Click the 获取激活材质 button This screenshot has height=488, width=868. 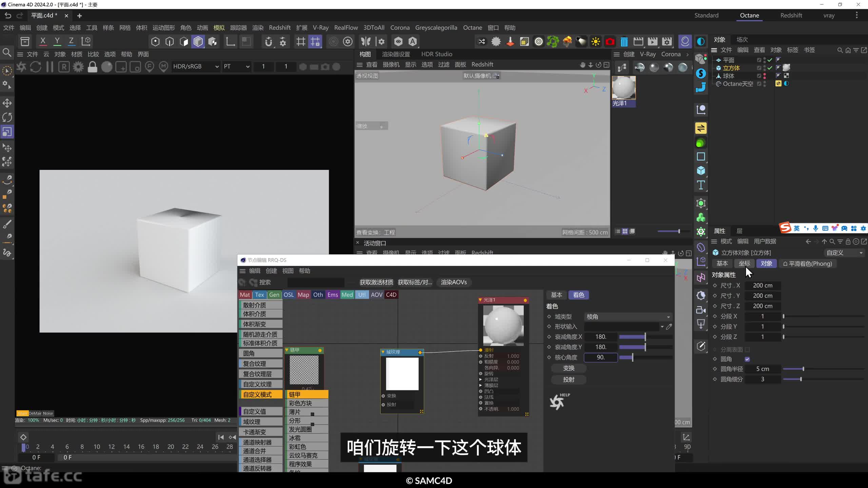(376, 282)
